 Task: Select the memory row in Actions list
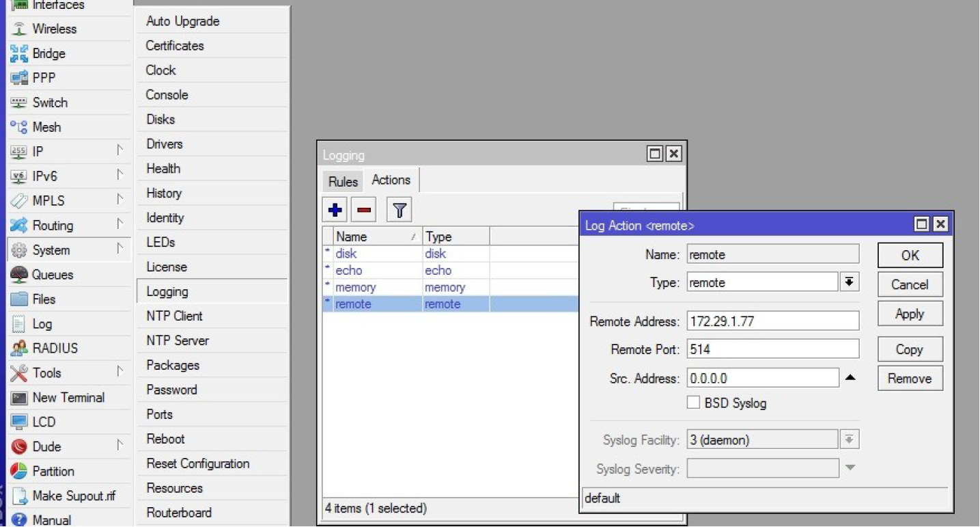(355, 288)
